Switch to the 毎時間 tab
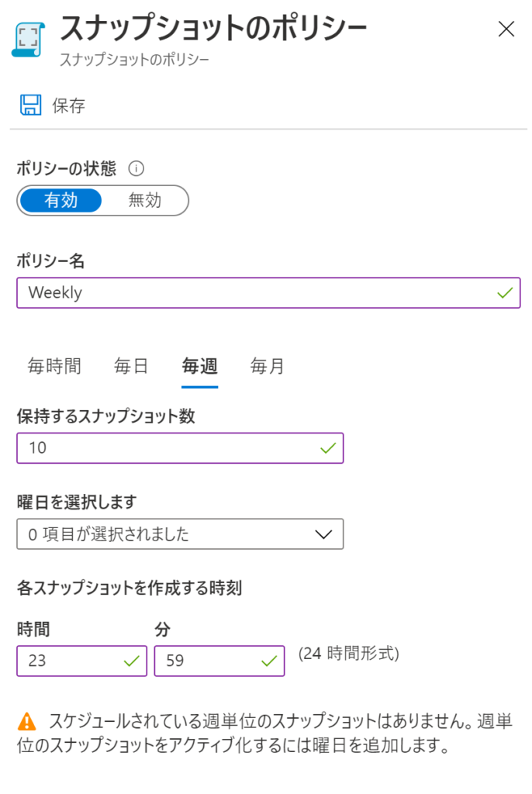Viewport: 532px width, 794px height. pos(54,366)
